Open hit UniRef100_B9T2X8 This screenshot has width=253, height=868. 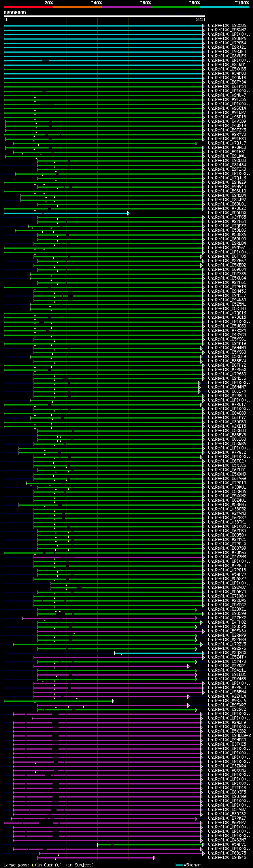point(227,169)
